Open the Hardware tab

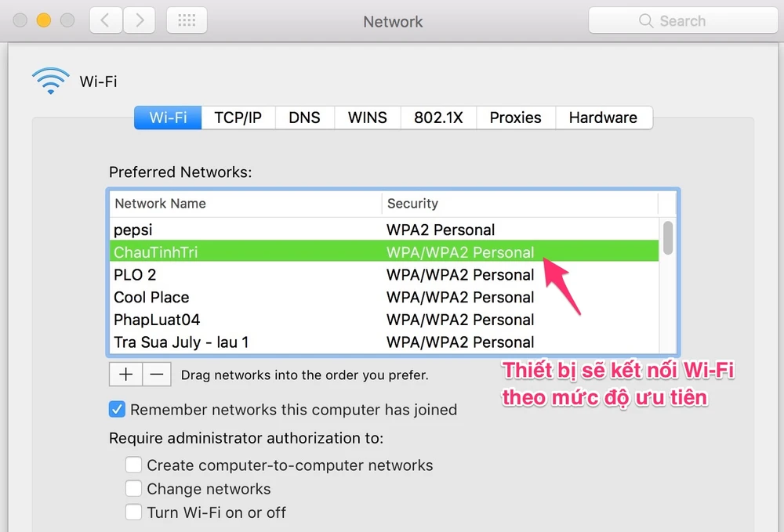coord(604,118)
